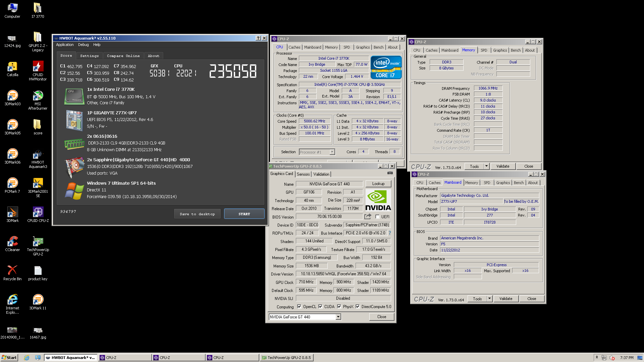Switch to the Settings tab in Aquamark
Screen dimensions: 644x362
pos(89,56)
